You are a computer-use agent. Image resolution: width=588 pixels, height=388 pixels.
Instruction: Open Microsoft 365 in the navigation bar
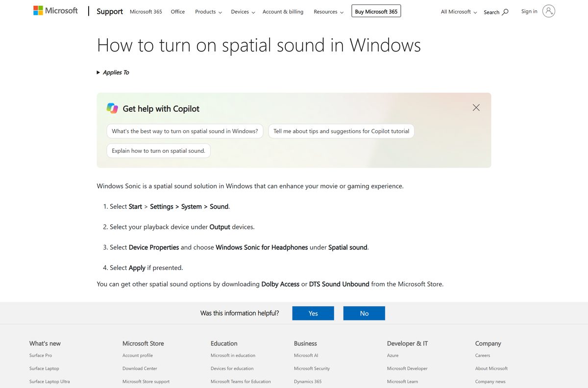(x=146, y=12)
